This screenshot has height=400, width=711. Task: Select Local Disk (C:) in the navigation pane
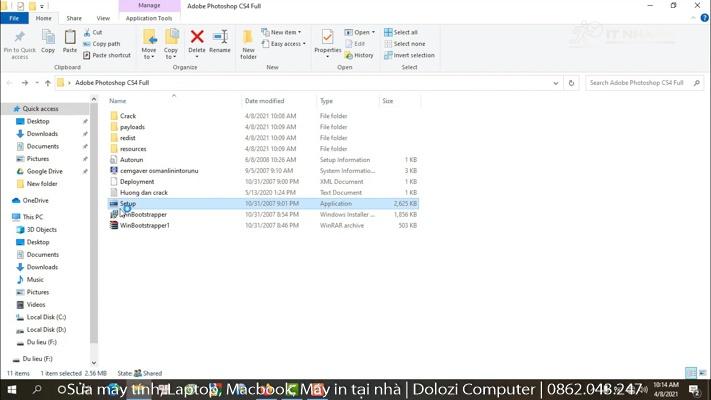pyautogui.click(x=46, y=317)
